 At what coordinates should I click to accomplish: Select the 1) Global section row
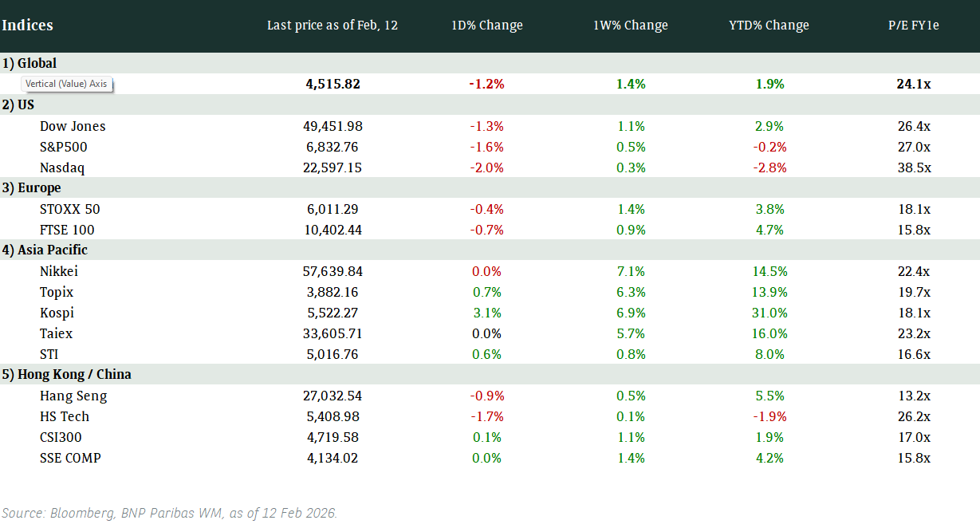coord(30,63)
